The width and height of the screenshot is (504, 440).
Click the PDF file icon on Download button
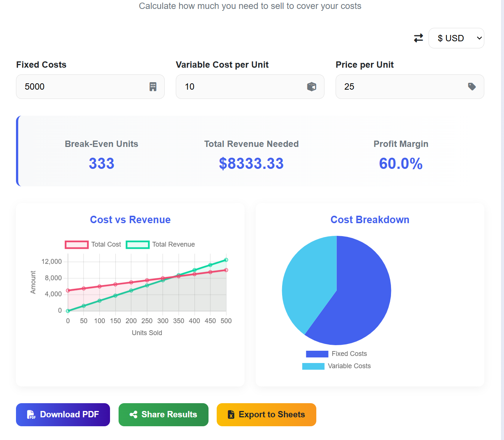tap(31, 414)
